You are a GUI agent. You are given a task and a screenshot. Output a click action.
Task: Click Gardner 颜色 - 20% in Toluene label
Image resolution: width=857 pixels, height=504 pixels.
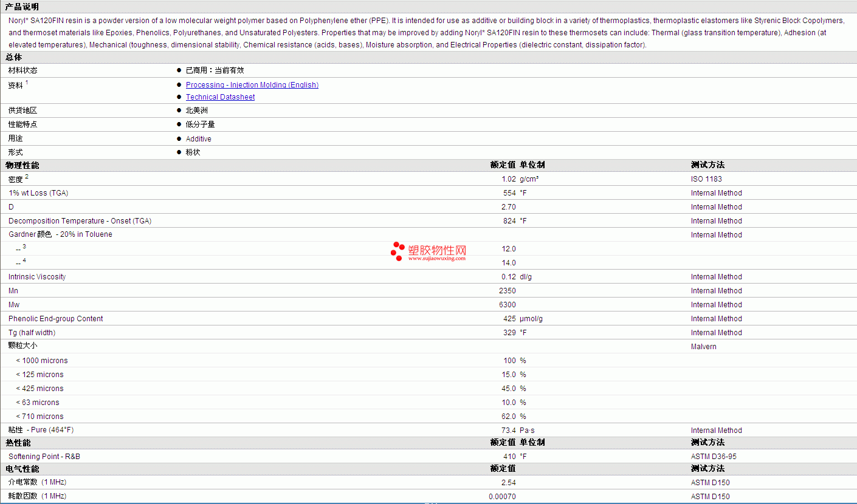coord(60,235)
